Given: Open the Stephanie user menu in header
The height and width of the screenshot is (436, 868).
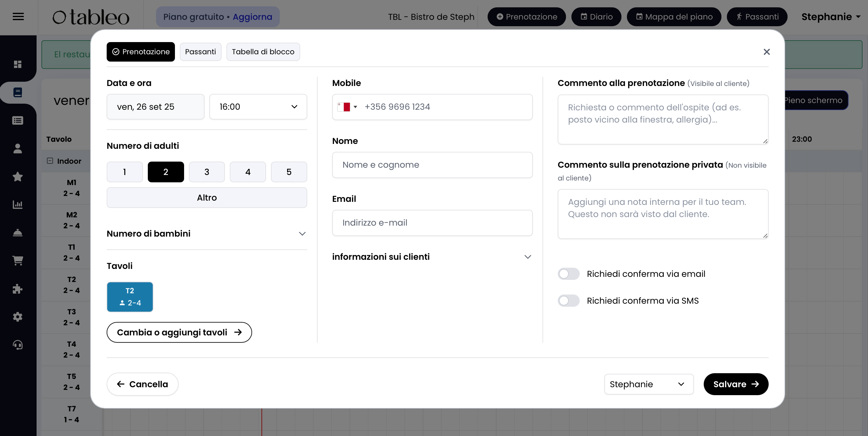Looking at the screenshot, I should point(831,17).
